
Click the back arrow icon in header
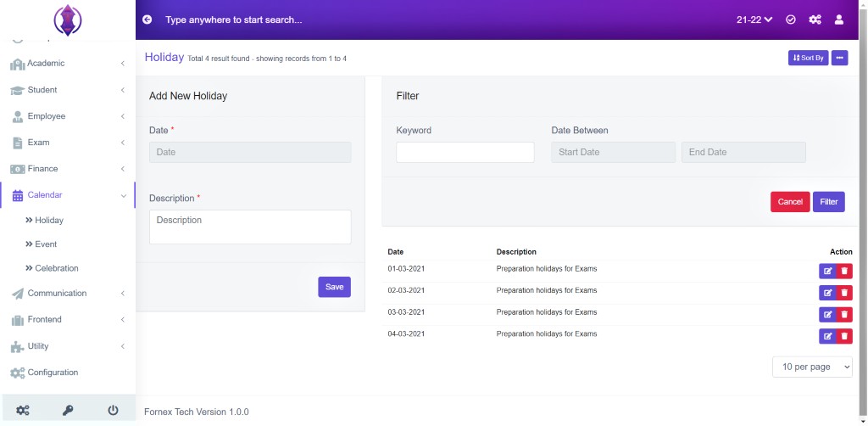[147, 20]
